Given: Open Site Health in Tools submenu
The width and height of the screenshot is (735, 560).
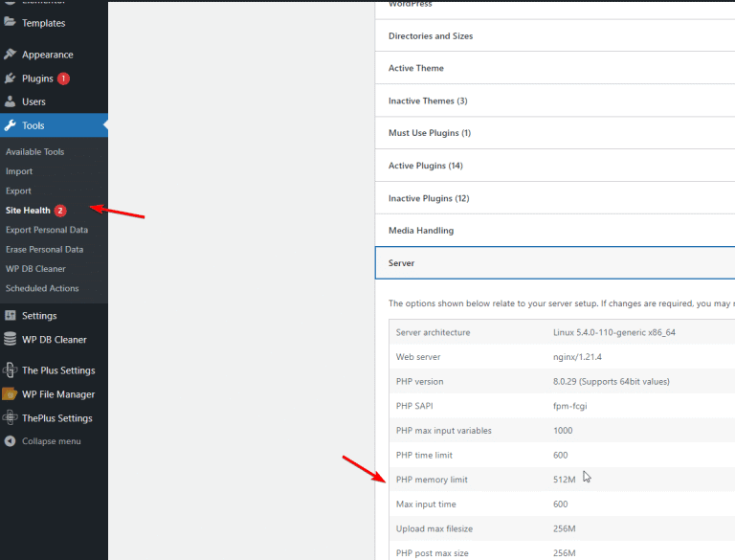Looking at the screenshot, I should 28,211.
